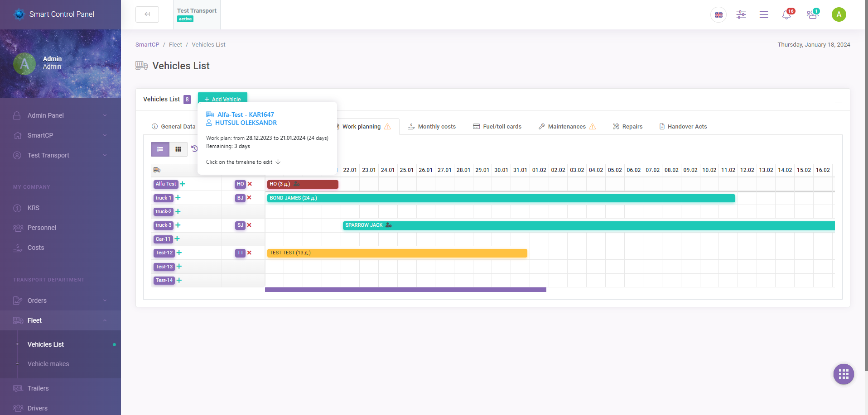The width and height of the screenshot is (868, 415).
Task: Open the HUTSUL OLEKSANDR driver link
Action: pyautogui.click(x=246, y=123)
